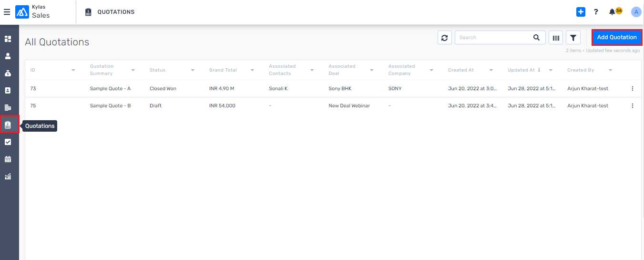
Task: Click Created By cell in row 73
Action: point(588,88)
